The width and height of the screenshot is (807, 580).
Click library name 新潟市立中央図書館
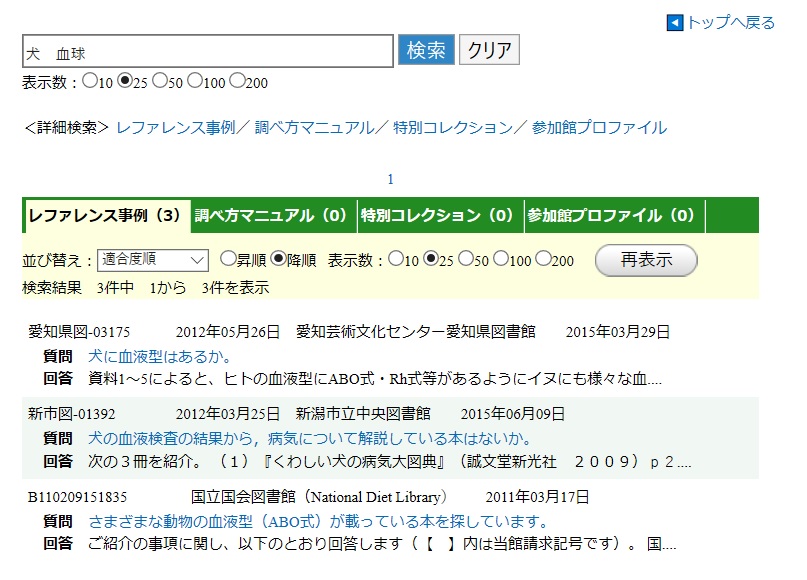point(363,414)
